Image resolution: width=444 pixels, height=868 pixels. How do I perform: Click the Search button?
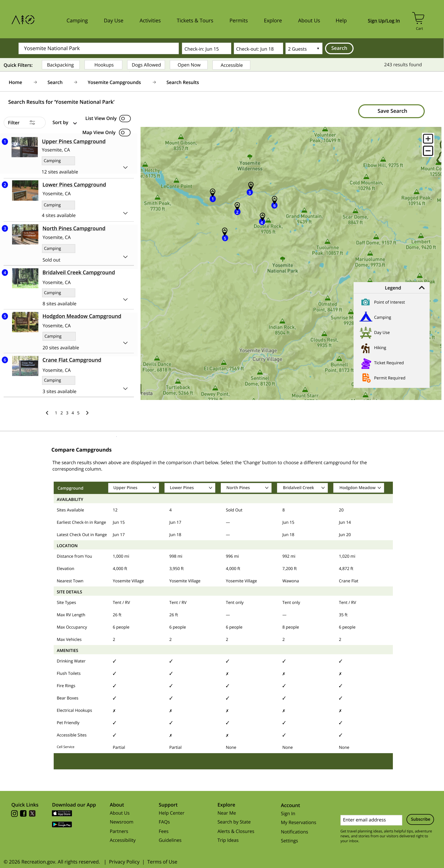pos(339,48)
